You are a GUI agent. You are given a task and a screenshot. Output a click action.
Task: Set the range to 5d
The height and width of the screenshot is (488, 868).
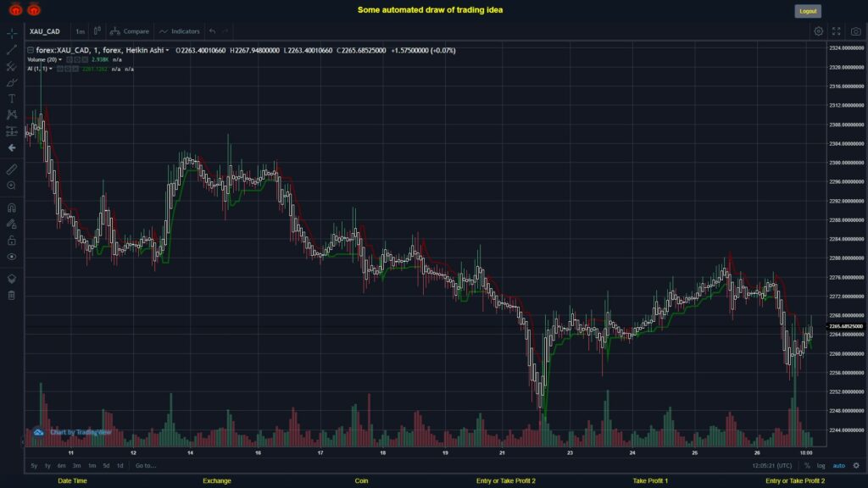pos(106,466)
